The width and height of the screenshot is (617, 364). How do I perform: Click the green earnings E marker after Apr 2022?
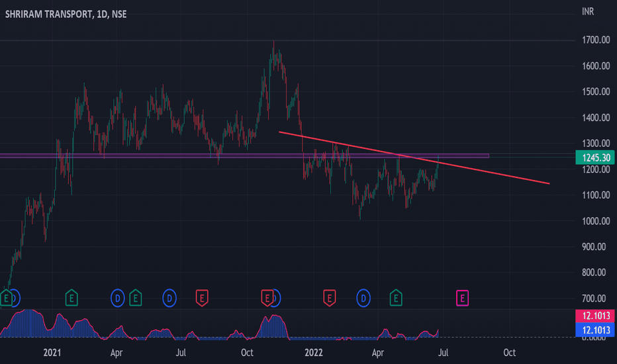pyautogui.click(x=396, y=298)
